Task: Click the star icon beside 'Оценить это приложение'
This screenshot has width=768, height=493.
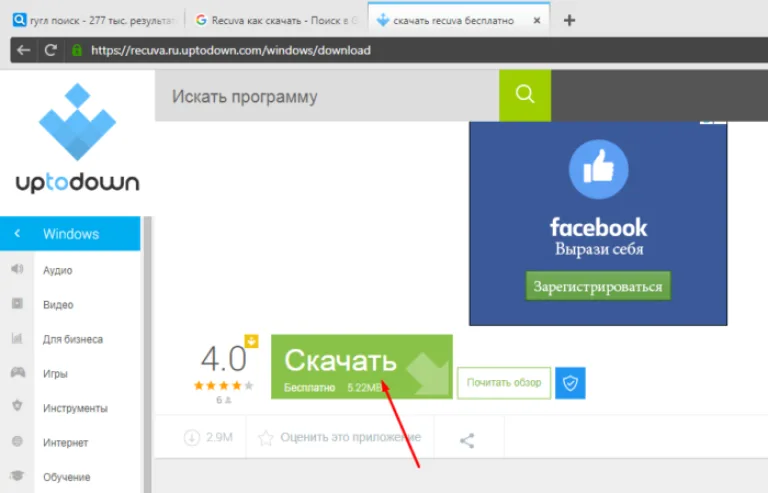Action: coord(266,438)
